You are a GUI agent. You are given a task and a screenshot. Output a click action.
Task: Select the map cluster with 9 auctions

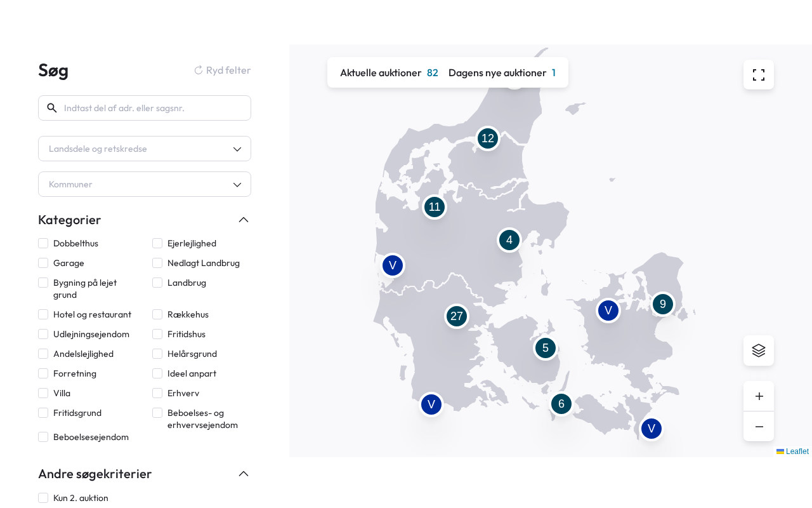662,304
